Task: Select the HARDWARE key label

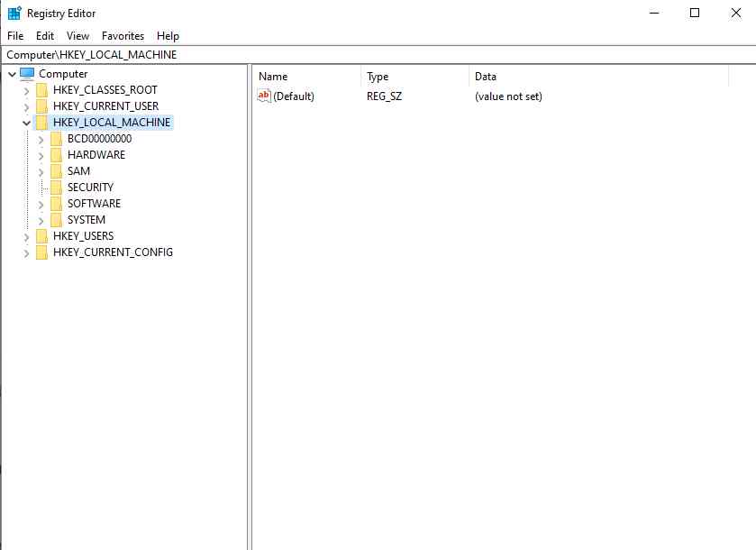Action: tap(96, 155)
